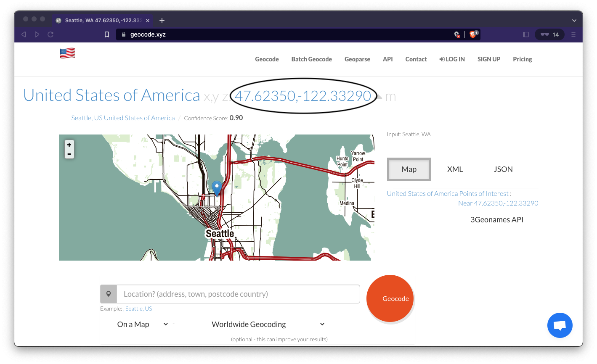Zoom out on the map
Viewport: 597px width, 364px height.
pyautogui.click(x=69, y=154)
